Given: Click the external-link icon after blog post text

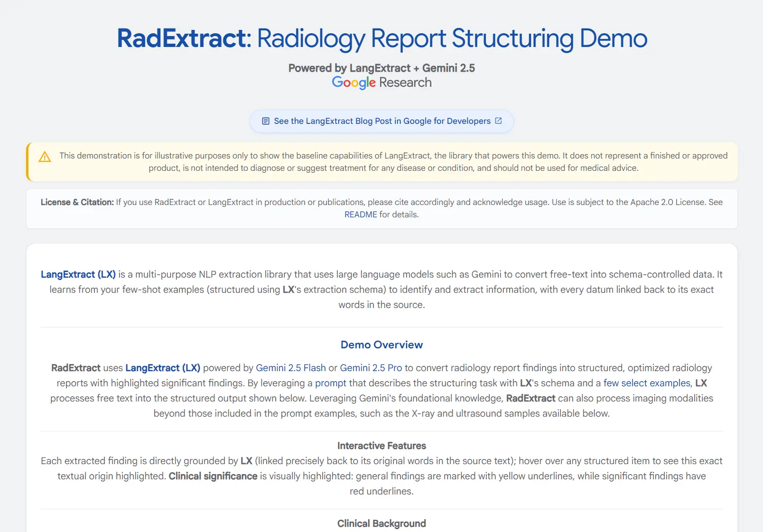Looking at the screenshot, I should tap(498, 121).
